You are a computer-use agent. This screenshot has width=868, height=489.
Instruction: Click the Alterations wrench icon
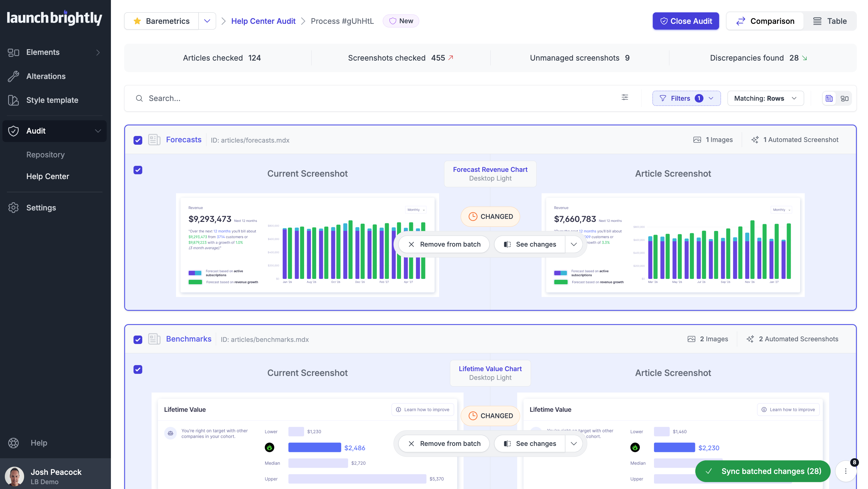(14, 76)
